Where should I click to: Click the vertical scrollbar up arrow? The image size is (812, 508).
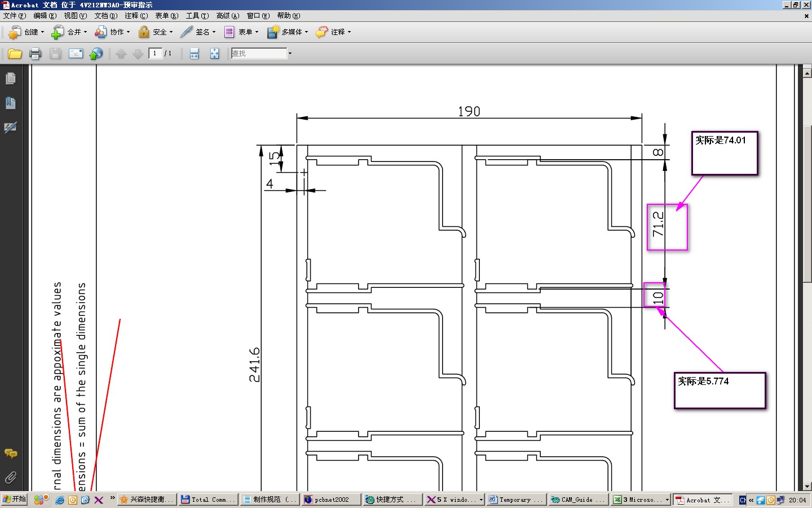pos(807,72)
